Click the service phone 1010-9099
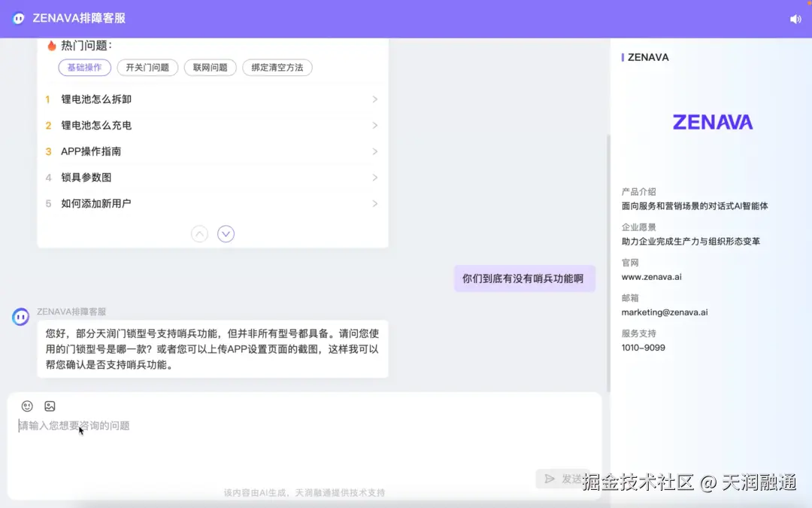 coord(643,348)
